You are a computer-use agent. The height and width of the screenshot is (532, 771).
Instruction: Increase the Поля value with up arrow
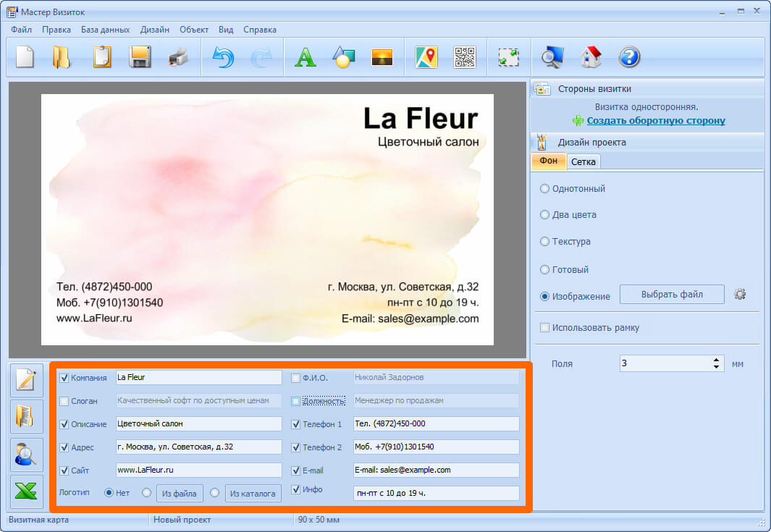click(717, 360)
